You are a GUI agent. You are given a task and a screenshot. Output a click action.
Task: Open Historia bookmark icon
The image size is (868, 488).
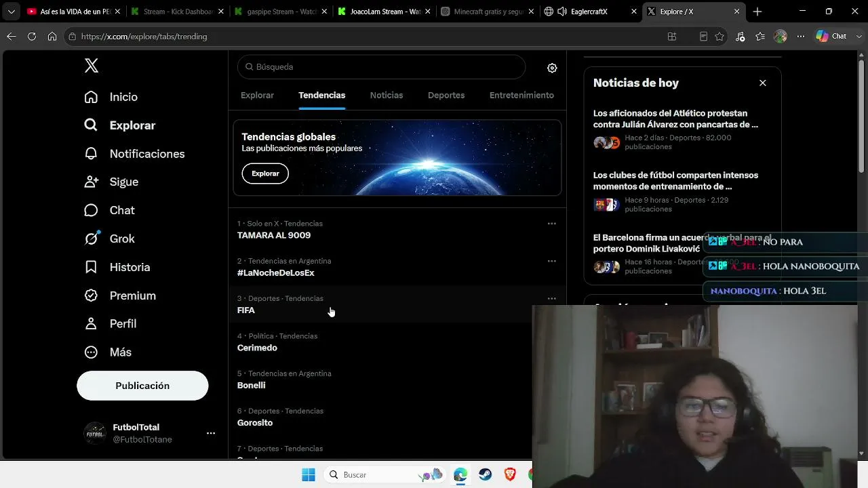click(91, 267)
